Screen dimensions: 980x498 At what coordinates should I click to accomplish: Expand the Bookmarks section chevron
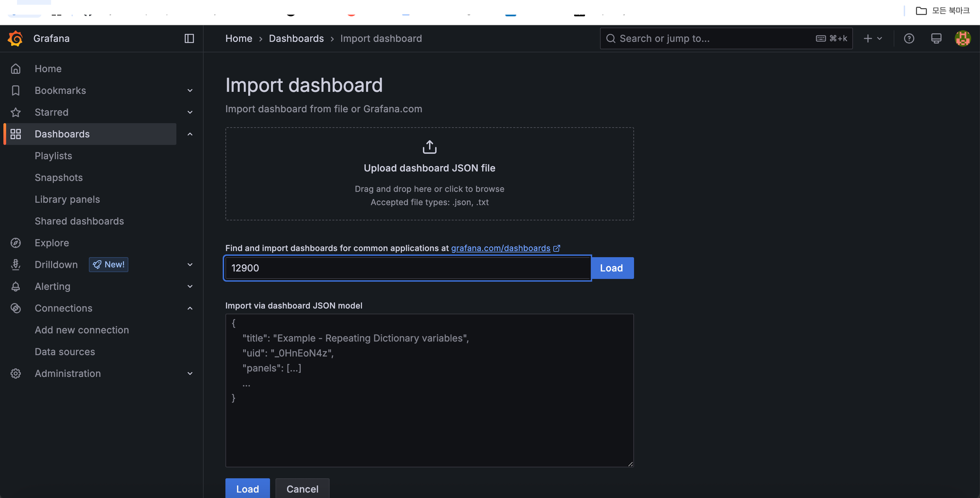190,90
